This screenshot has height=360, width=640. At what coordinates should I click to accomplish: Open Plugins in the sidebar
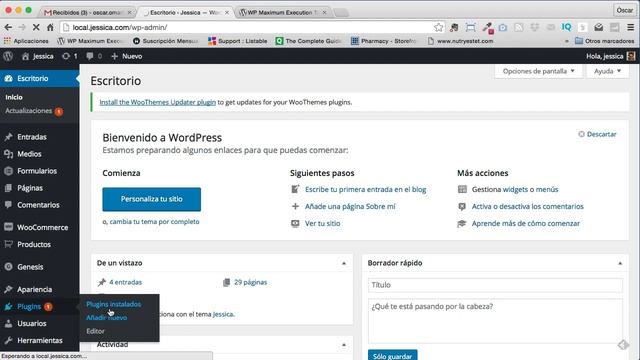40,307
